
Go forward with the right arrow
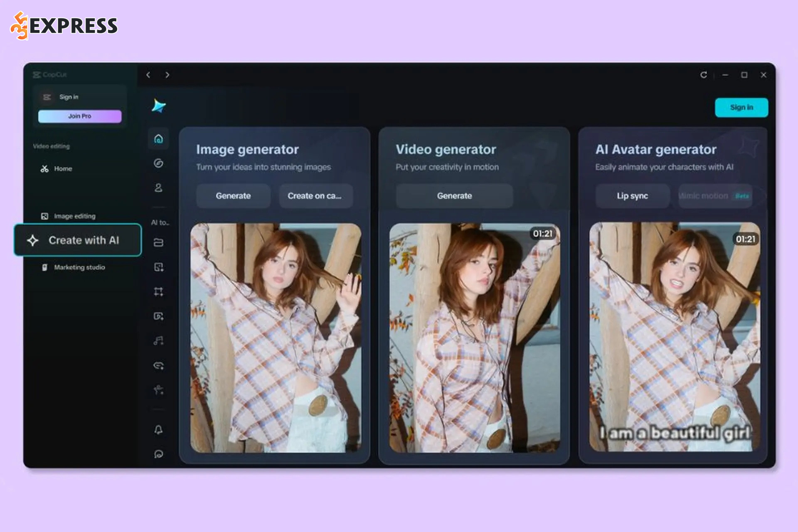[x=167, y=75]
